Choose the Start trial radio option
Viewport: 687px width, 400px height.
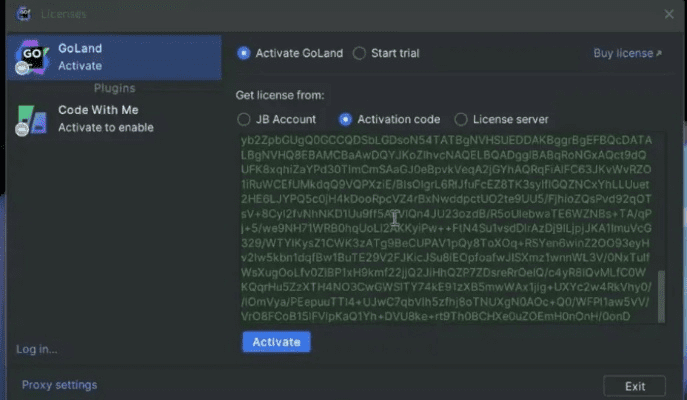coord(359,53)
